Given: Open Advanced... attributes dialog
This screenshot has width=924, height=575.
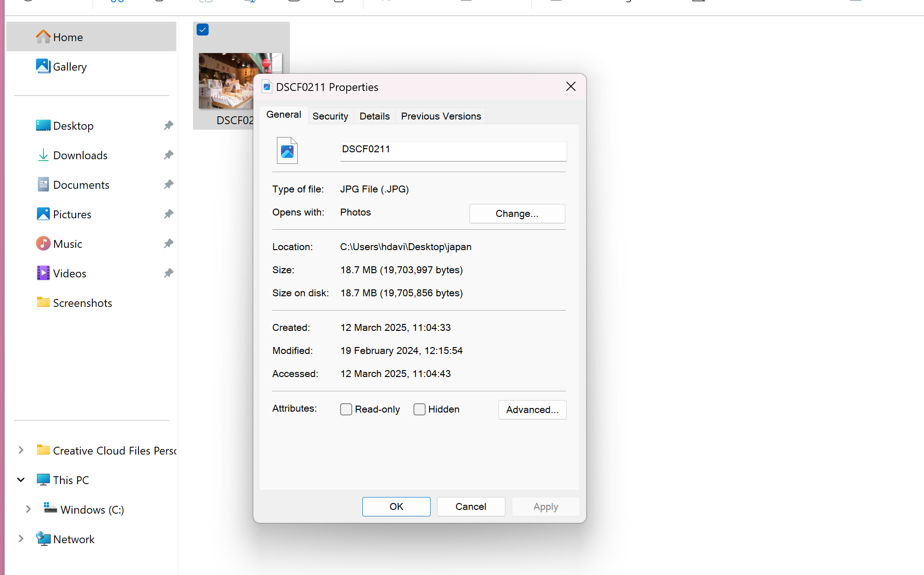Looking at the screenshot, I should click(x=532, y=410).
